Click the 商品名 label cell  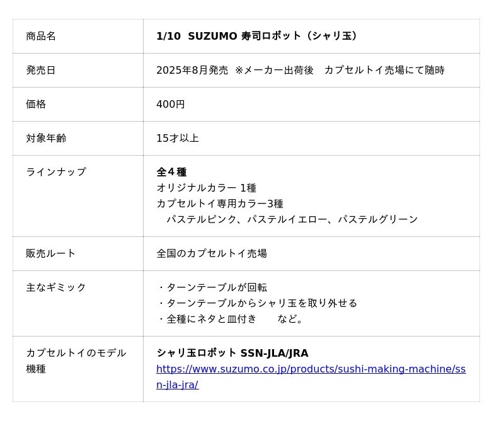pos(41,37)
